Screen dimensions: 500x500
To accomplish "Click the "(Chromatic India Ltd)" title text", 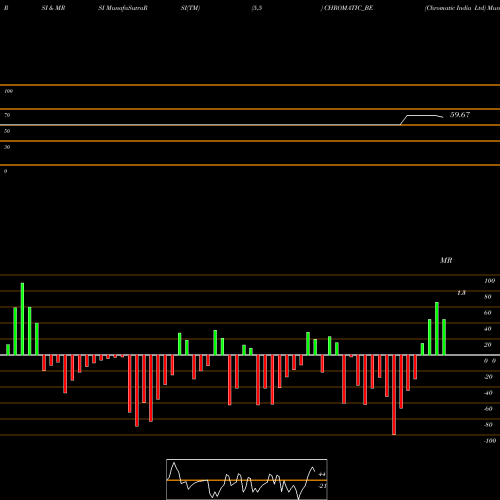I will pos(455,8).
